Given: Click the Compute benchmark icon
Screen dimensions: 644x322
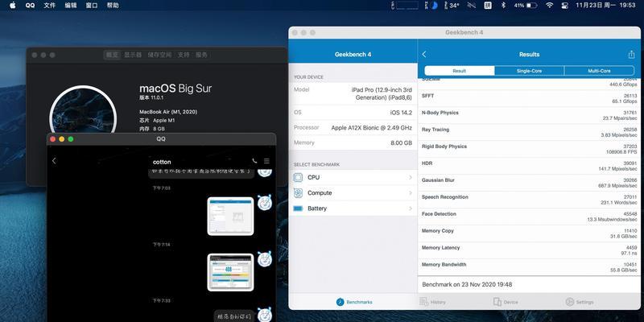Looking at the screenshot, I should click(298, 193).
